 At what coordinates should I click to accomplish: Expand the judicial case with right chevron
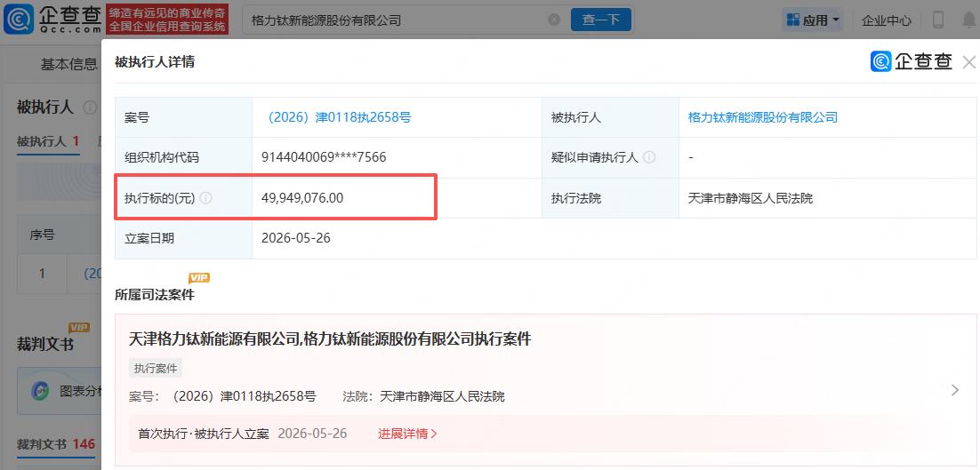[x=954, y=390]
